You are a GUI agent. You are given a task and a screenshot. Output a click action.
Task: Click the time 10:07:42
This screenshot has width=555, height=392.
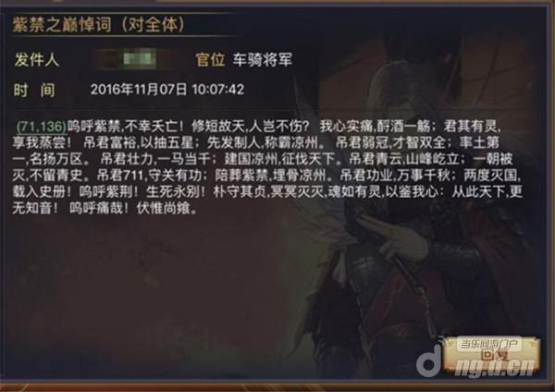tap(218, 89)
